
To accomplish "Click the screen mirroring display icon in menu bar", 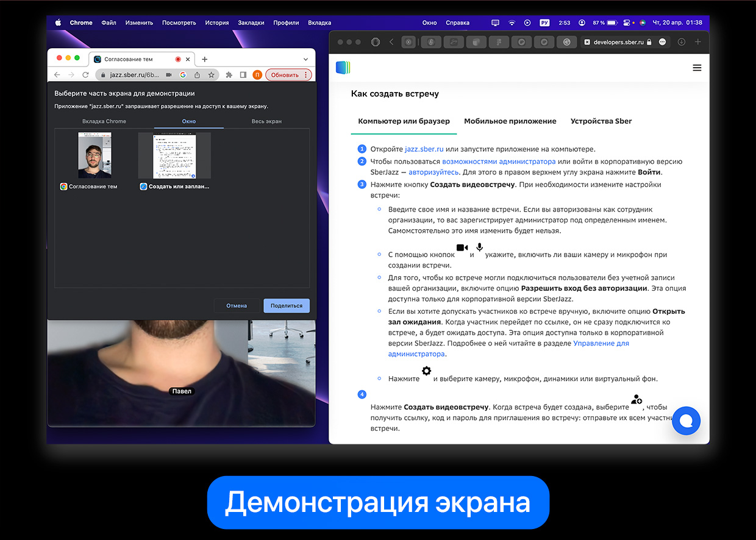I will click(495, 23).
